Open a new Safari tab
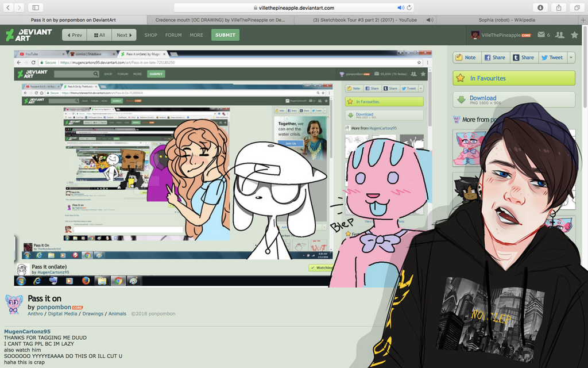This screenshot has height=368, width=588. [x=583, y=20]
